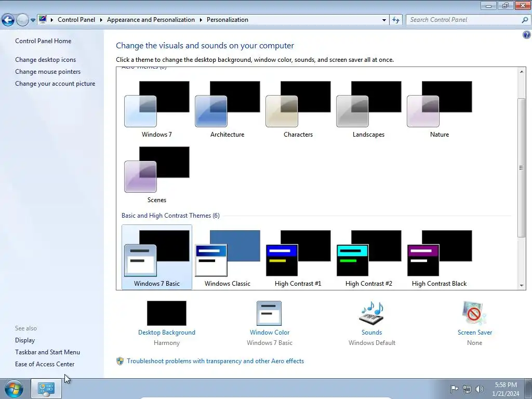This screenshot has width=532, height=399.
Task: Choose the Characters theme
Action: (298, 109)
